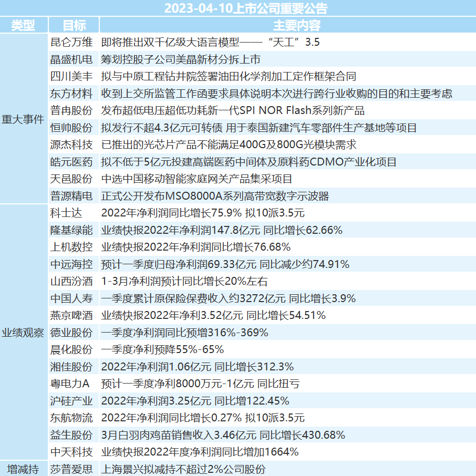Image resolution: width=476 pixels, height=476 pixels.
Task: Click the company name 山西汾酒
Action: (x=71, y=281)
